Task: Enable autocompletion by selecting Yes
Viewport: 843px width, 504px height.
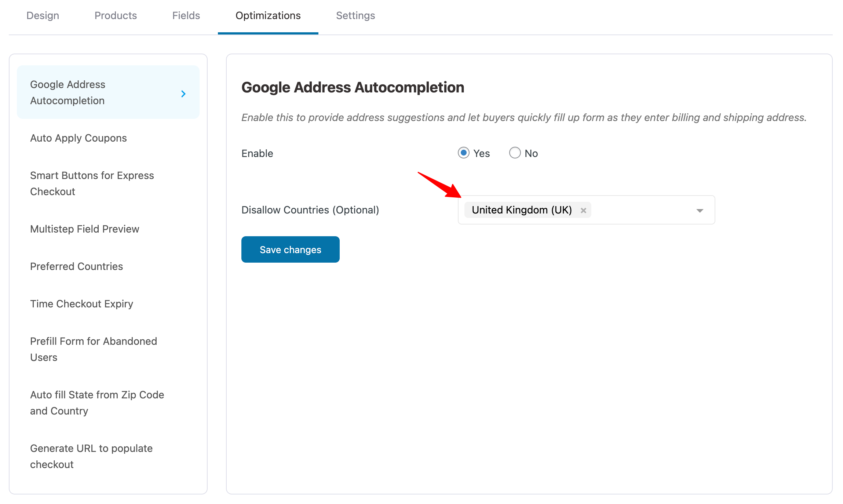Action: coord(464,153)
